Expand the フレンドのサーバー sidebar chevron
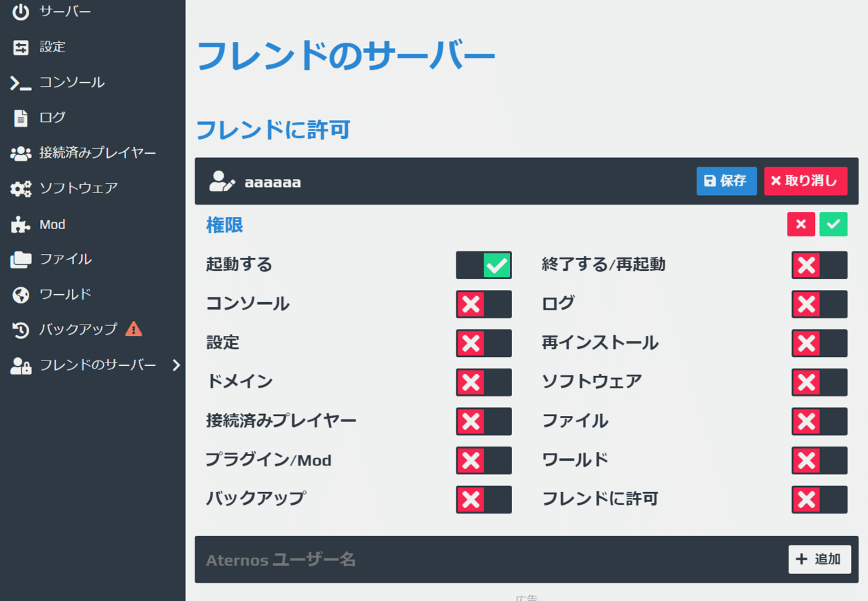 point(176,365)
